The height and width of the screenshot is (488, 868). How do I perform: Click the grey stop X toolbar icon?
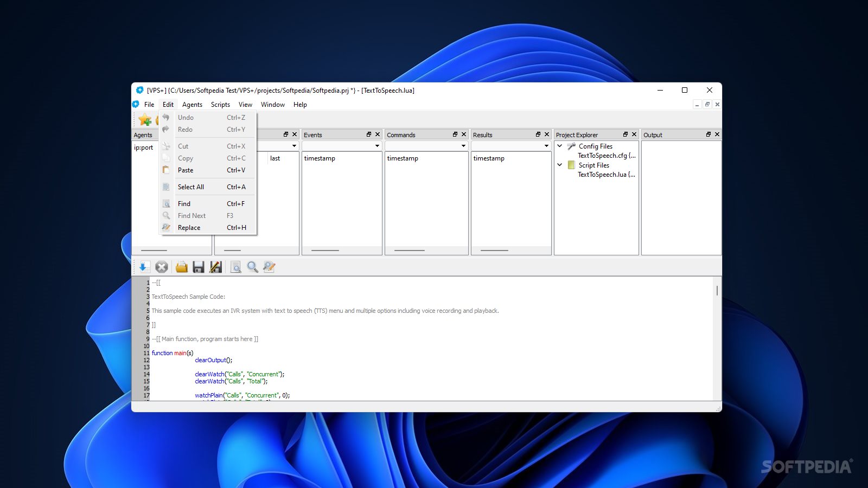click(161, 267)
